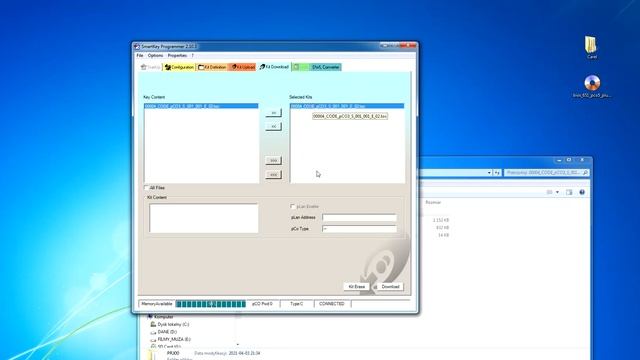Select the Kit Download tab
The height and width of the screenshot is (360, 640).
274,67
